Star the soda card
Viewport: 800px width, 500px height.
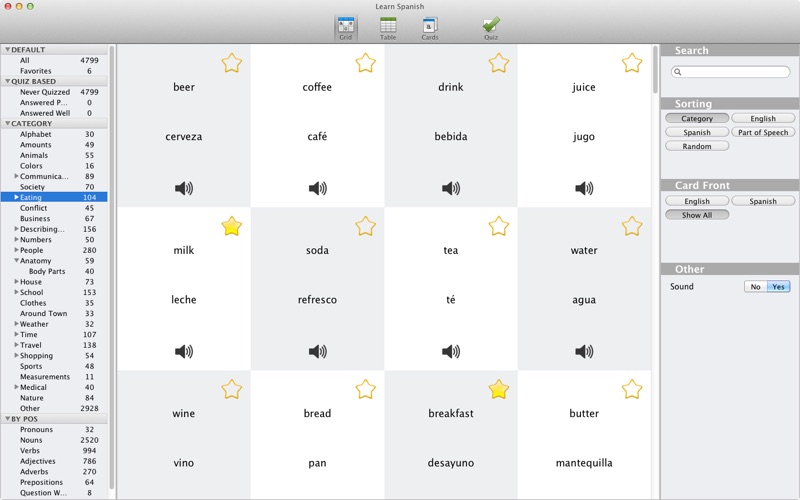(365, 226)
